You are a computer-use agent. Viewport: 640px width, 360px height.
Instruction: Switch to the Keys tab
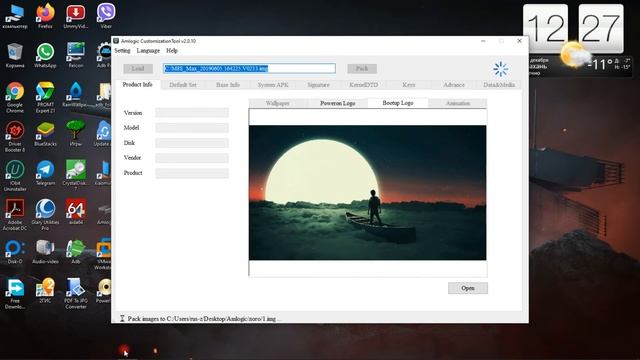(x=409, y=85)
